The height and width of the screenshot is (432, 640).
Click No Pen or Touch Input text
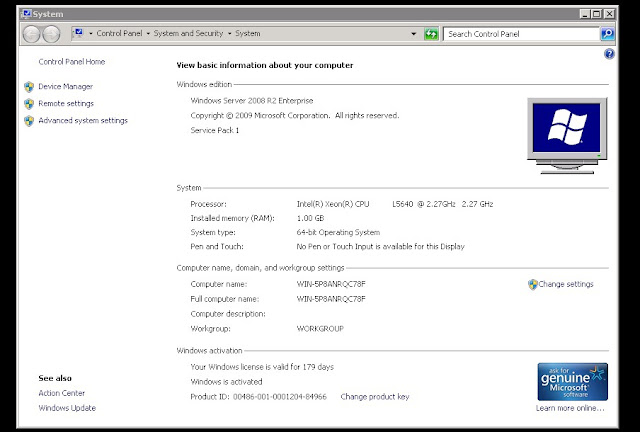(x=380, y=247)
